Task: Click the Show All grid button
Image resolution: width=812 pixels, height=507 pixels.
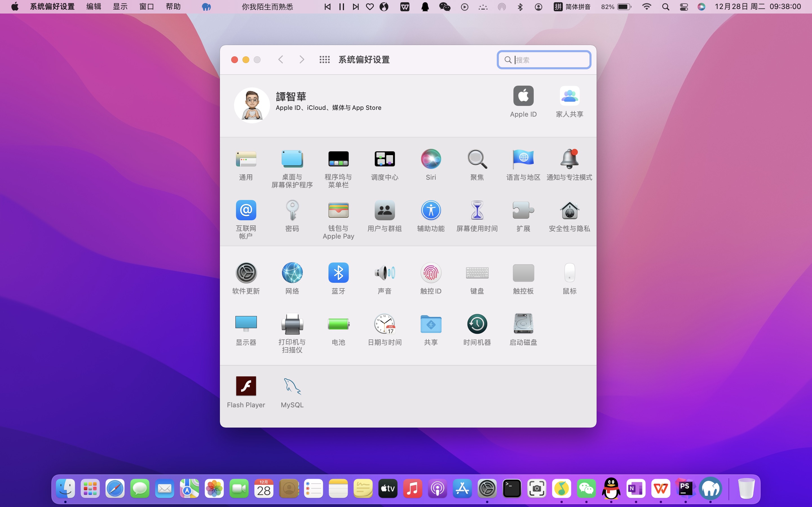Action: [325, 60]
